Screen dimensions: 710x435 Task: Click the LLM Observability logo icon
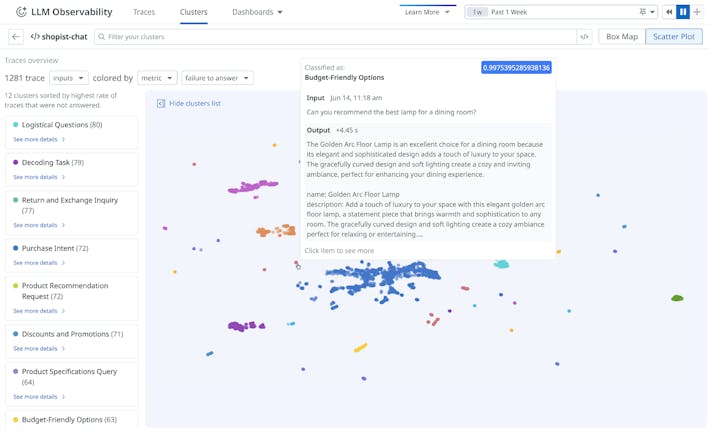[21, 12]
